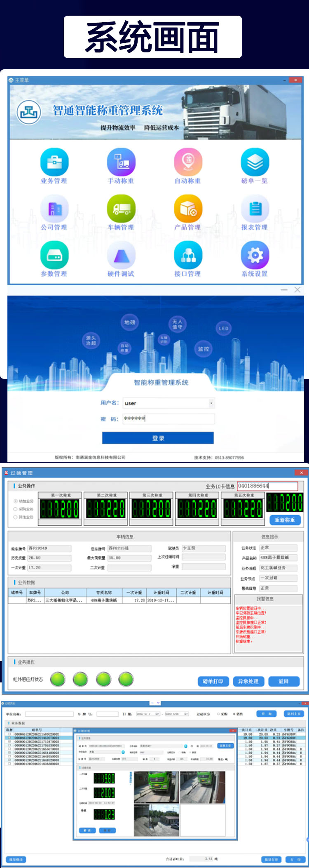Image resolution: width=309 pixels, height=868 pixels.
Task: Open the 报表管理 report management icon
Action: pyautogui.click(x=255, y=208)
